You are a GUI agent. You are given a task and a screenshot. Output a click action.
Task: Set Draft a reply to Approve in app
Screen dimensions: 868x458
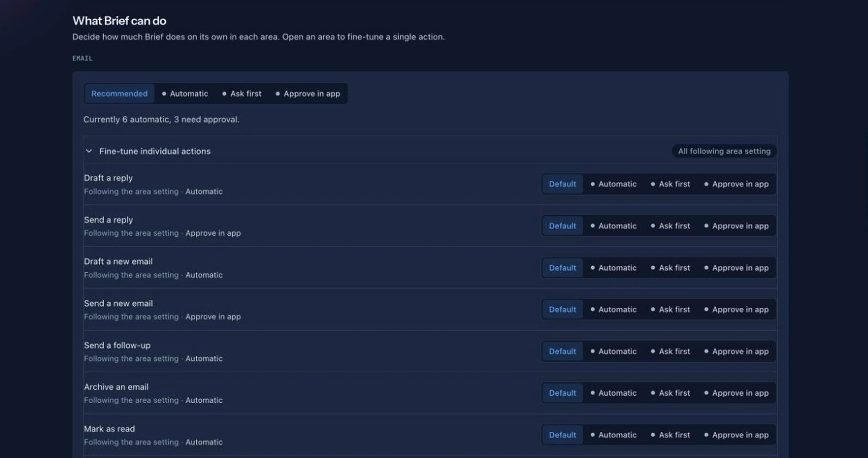tap(737, 184)
